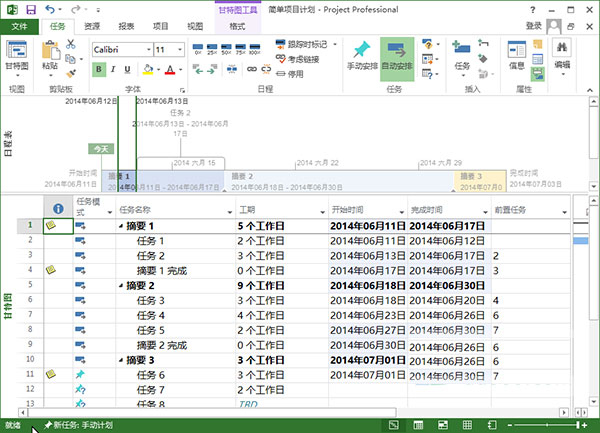Select the duration cell of 任务 4
This screenshot has height=433, width=600.
(x=282, y=315)
